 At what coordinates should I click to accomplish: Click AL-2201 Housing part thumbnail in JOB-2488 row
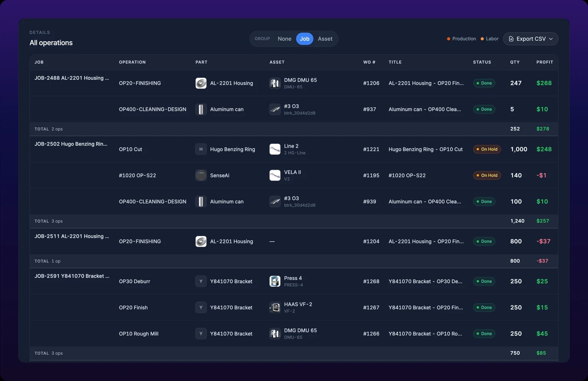[201, 83]
